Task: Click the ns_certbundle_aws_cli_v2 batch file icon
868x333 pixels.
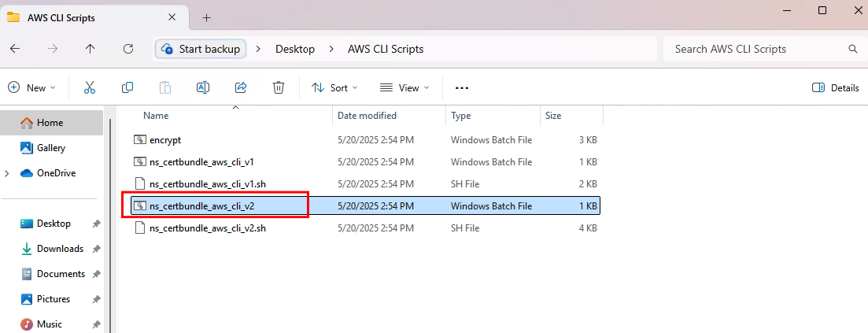Action: click(x=139, y=206)
